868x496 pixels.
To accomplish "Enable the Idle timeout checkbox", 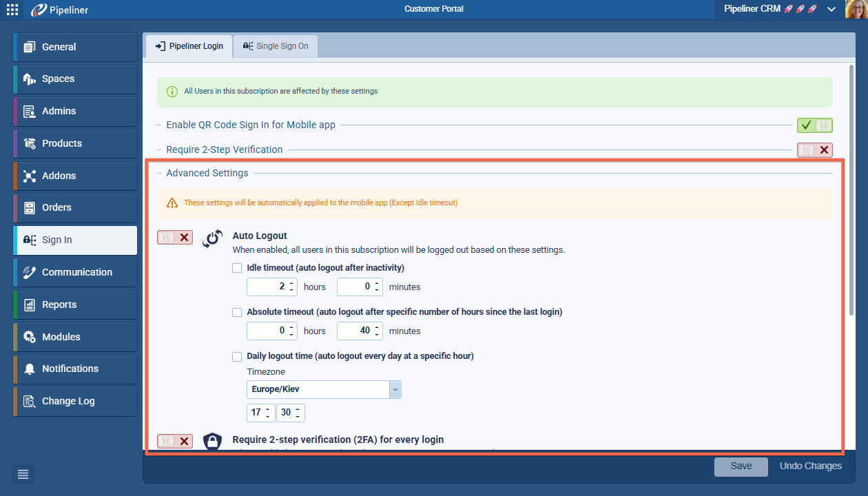I will [237, 267].
